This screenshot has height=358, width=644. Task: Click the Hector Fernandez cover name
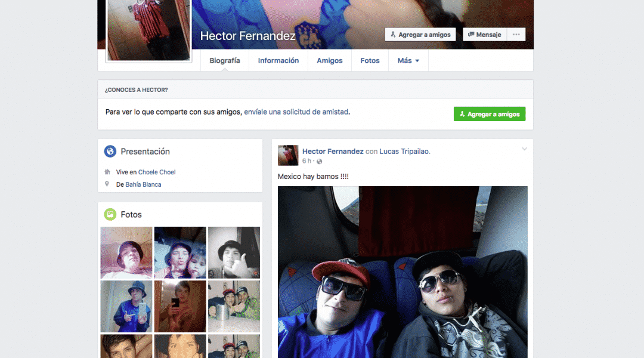247,36
